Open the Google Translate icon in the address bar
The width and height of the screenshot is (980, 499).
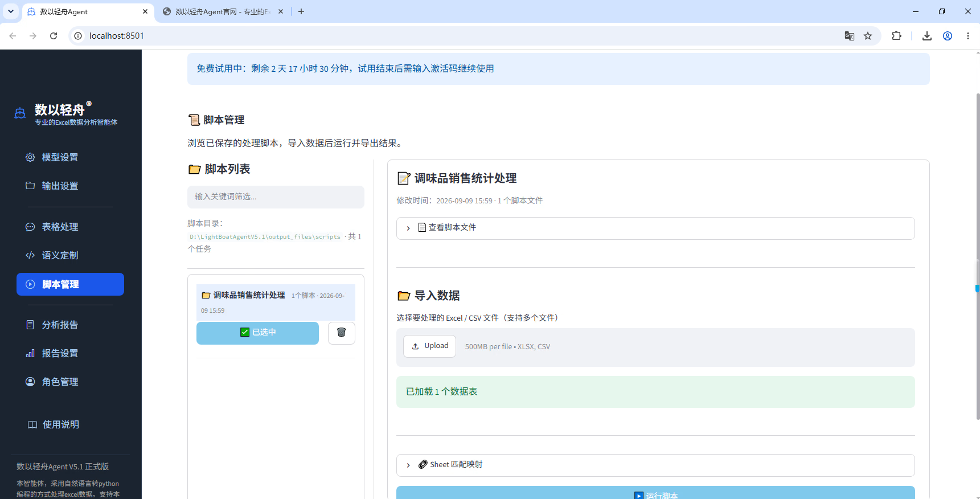click(850, 36)
